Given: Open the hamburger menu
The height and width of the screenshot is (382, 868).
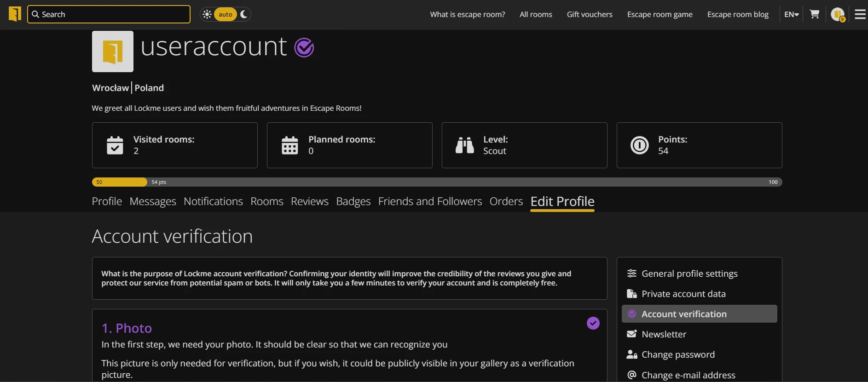Looking at the screenshot, I should (860, 14).
